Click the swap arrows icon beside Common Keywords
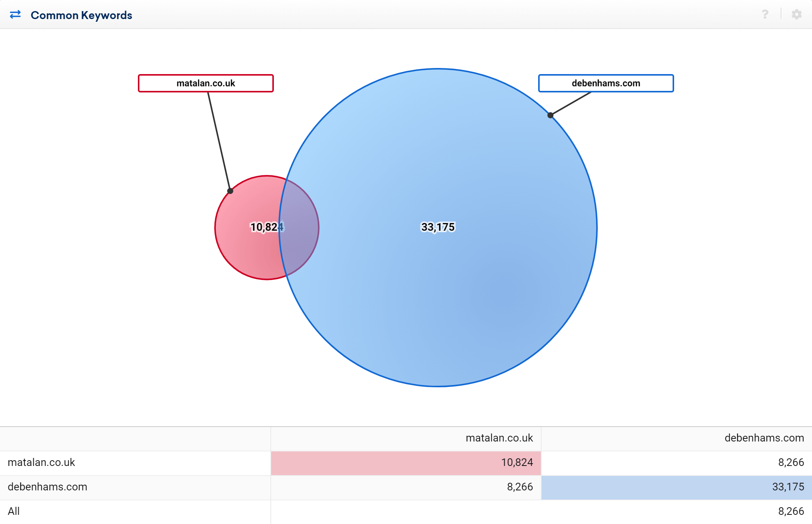This screenshot has width=812, height=524. [x=15, y=15]
